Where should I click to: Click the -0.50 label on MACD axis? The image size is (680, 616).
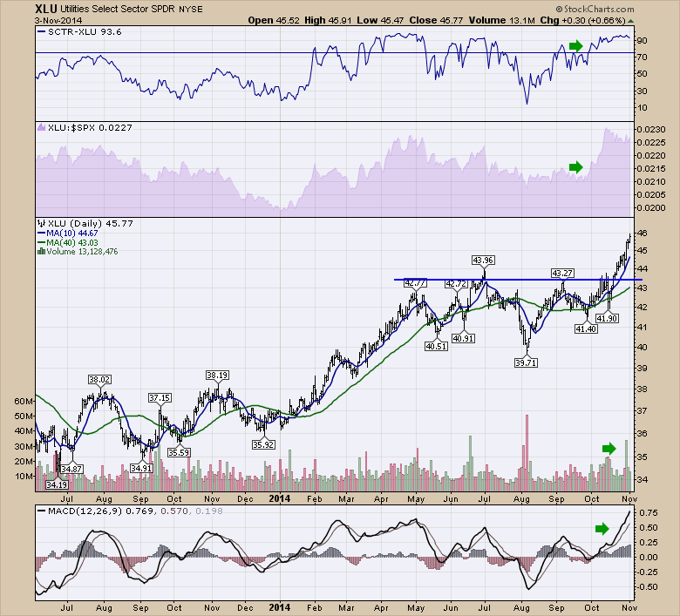[x=646, y=587]
